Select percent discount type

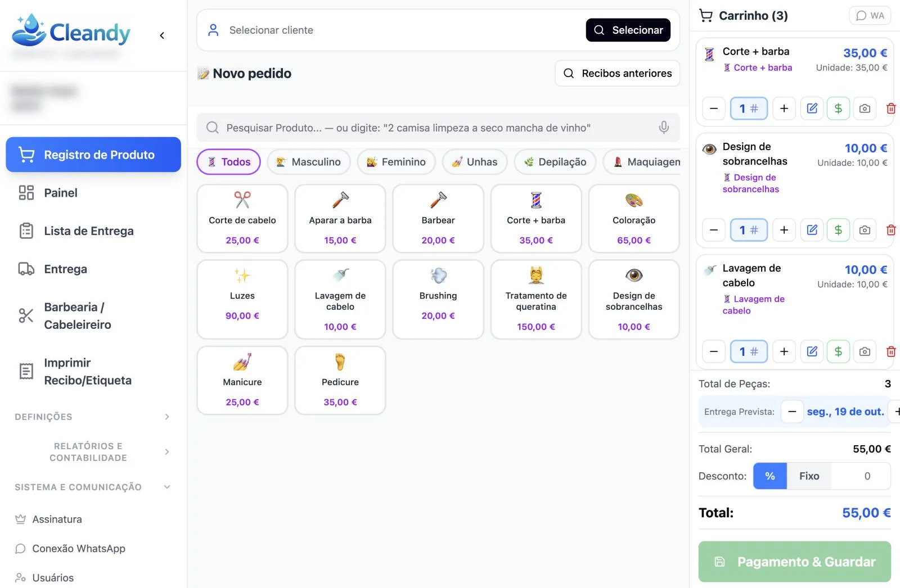769,476
